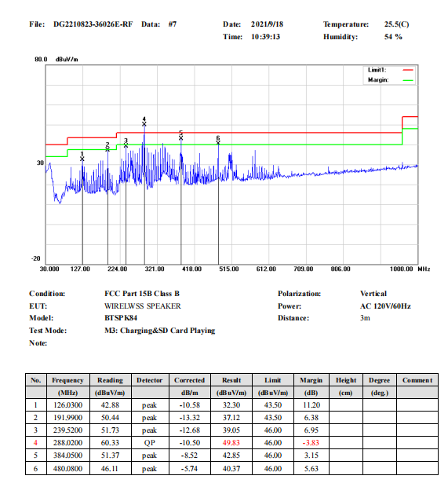Viewport: 448px width, 483px height.
Task: Click frequency cell 191.9900
Action: point(67,418)
